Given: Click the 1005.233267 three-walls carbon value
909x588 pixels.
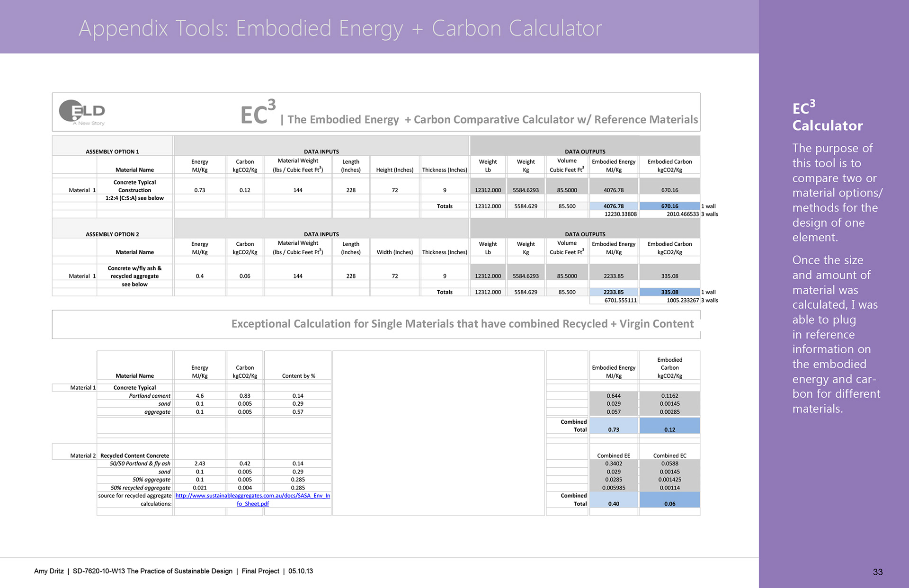Looking at the screenshot, I should point(683,300).
